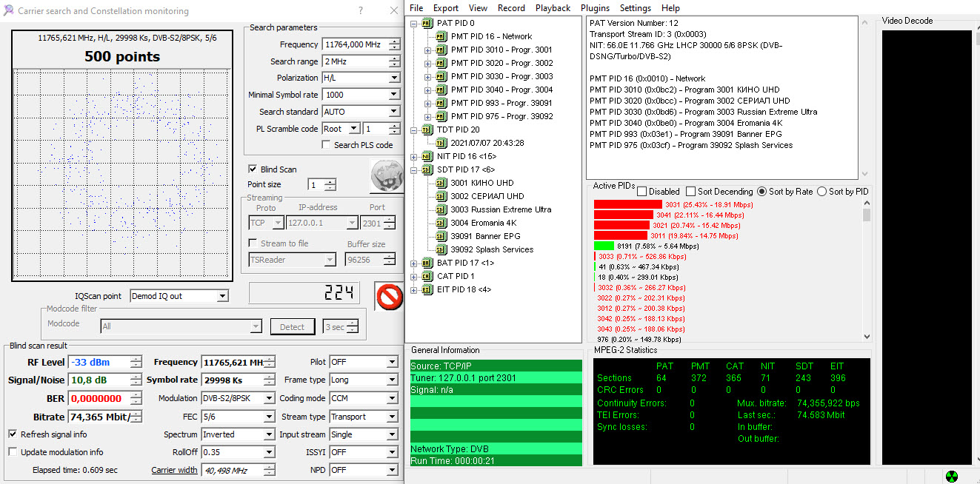Click the red 3031 PID rate bar
This screenshot has height=484, width=980.
click(628, 204)
